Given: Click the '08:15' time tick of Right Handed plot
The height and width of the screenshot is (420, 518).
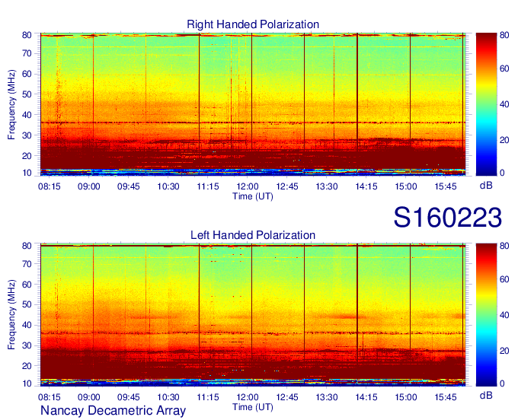Looking at the screenshot, I should (x=50, y=186).
